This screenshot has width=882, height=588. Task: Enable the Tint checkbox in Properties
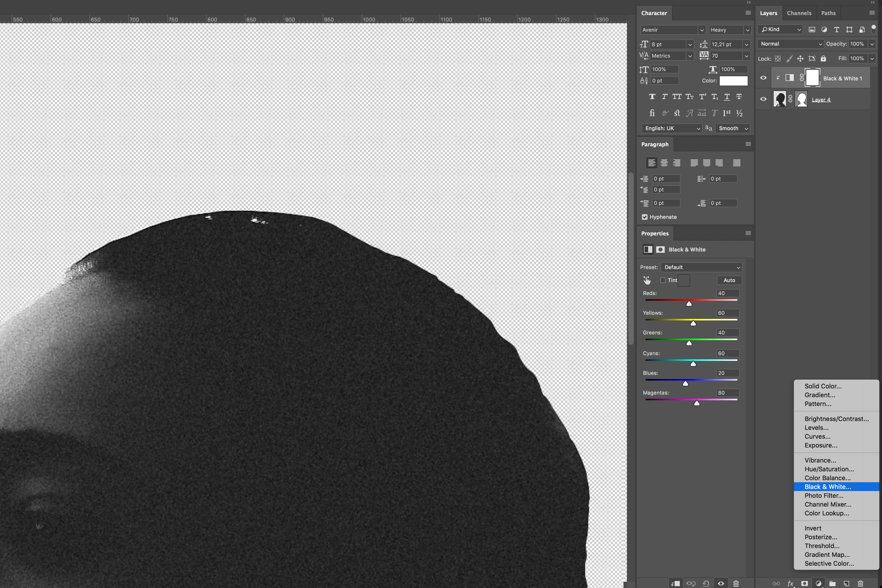tap(663, 280)
